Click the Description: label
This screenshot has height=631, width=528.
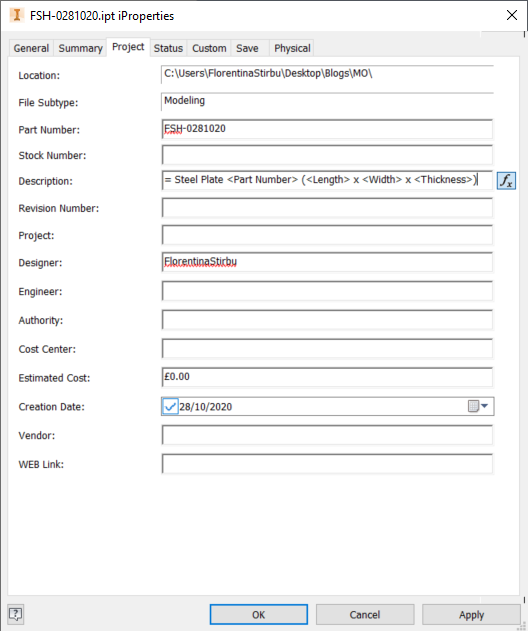[x=45, y=181]
